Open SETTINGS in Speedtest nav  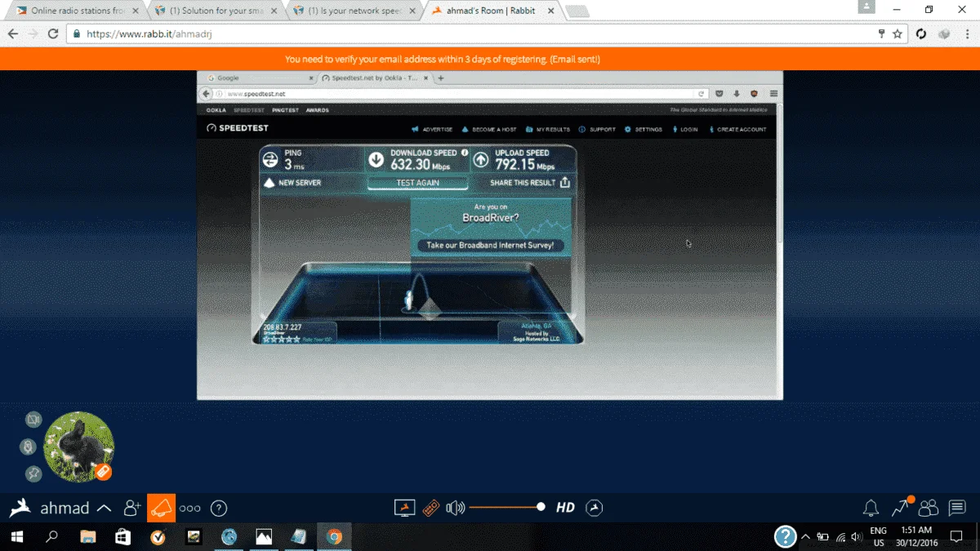(x=644, y=129)
